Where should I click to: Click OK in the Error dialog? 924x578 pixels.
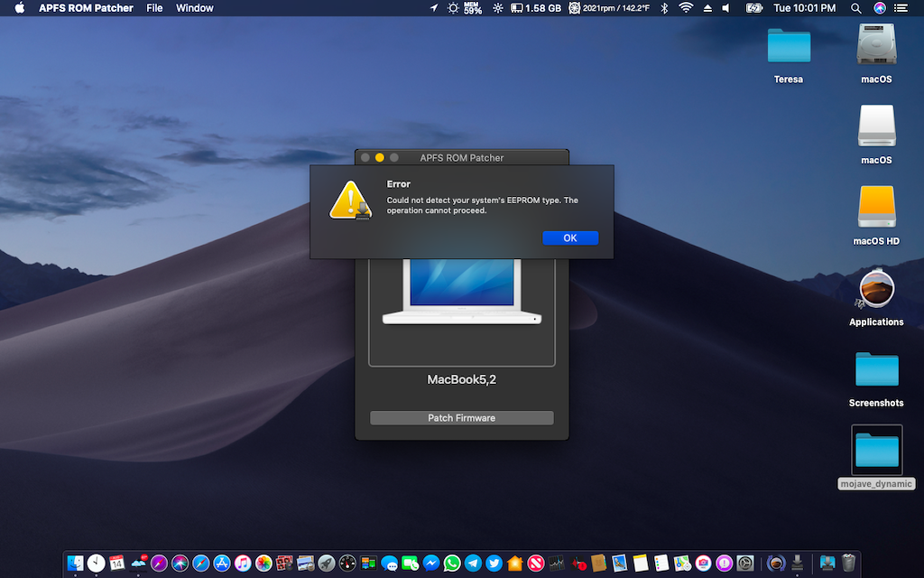[x=570, y=238]
